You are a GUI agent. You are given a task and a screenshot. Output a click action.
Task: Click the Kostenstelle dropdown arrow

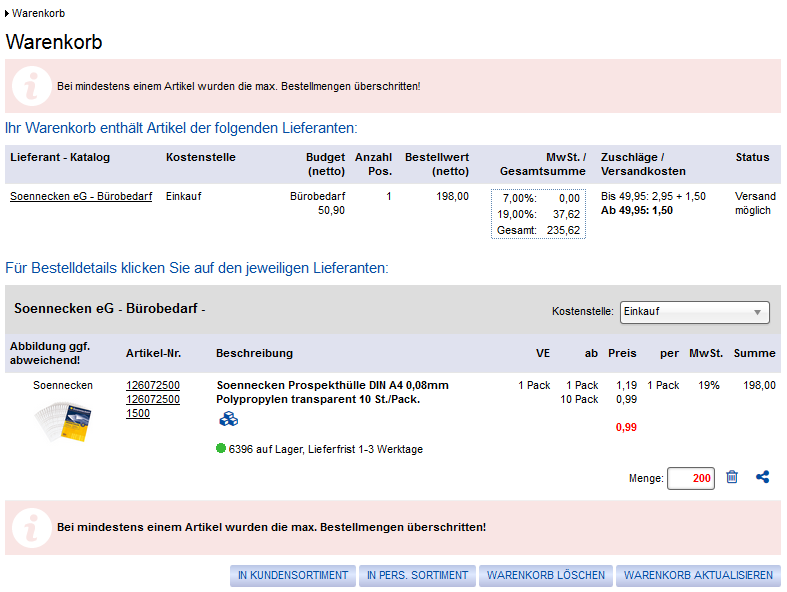pyautogui.click(x=757, y=312)
